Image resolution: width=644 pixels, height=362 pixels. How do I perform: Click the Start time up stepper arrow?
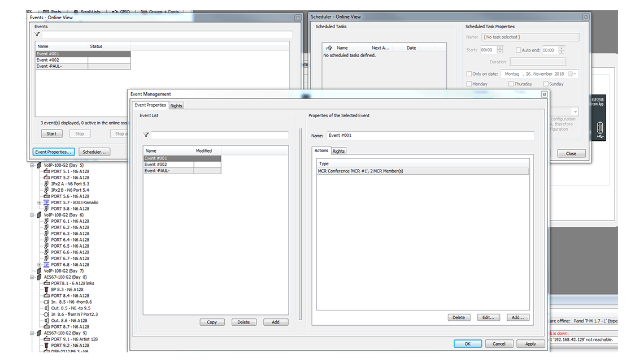[499, 48]
